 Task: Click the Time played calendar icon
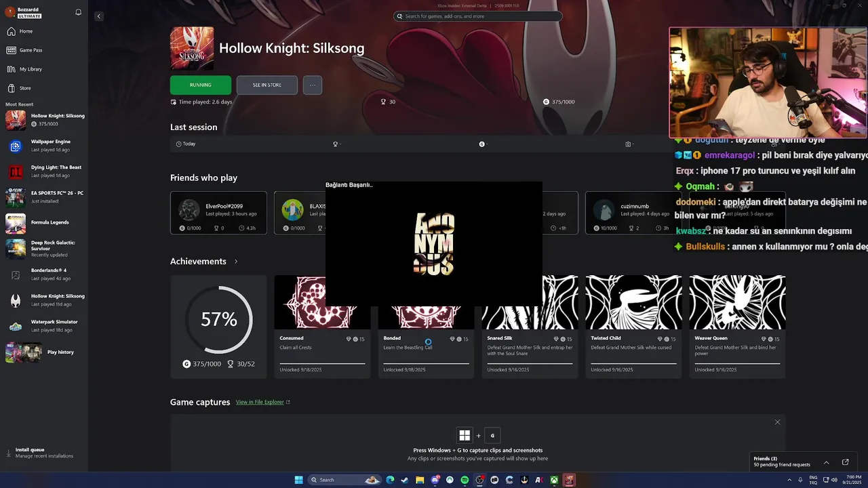(174, 102)
